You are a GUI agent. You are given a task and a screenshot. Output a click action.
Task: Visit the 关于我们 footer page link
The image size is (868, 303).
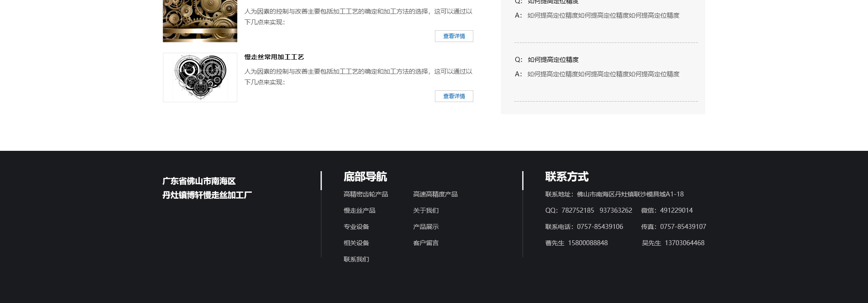pyautogui.click(x=425, y=210)
